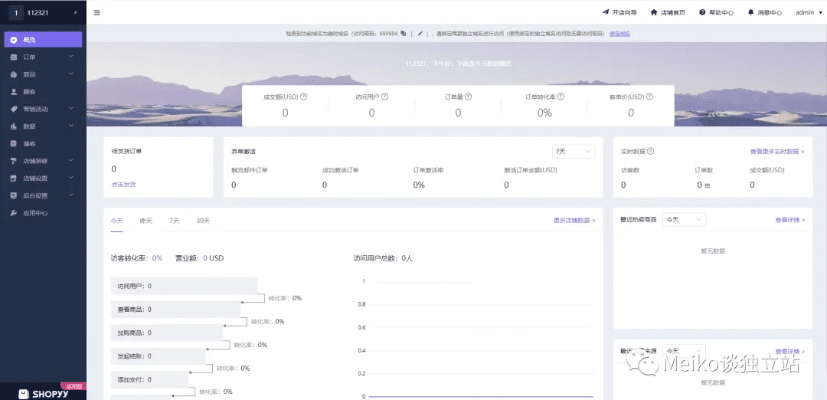This screenshot has height=400, width=827.
Task: Click the copy icon beside the visit password
Action: coord(402,33)
